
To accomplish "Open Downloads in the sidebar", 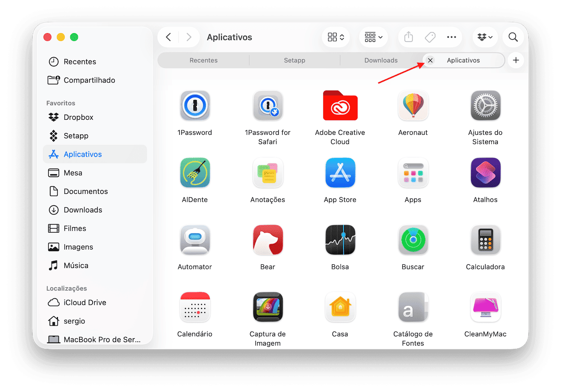I will [95, 210].
